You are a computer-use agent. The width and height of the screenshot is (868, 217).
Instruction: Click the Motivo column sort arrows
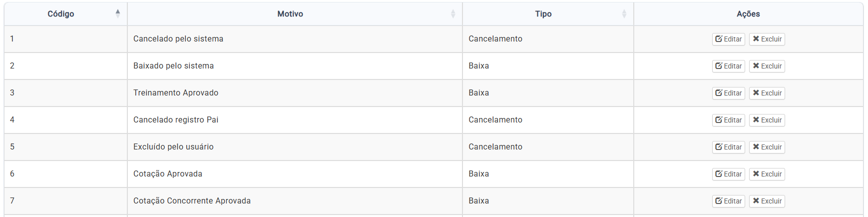[453, 14]
